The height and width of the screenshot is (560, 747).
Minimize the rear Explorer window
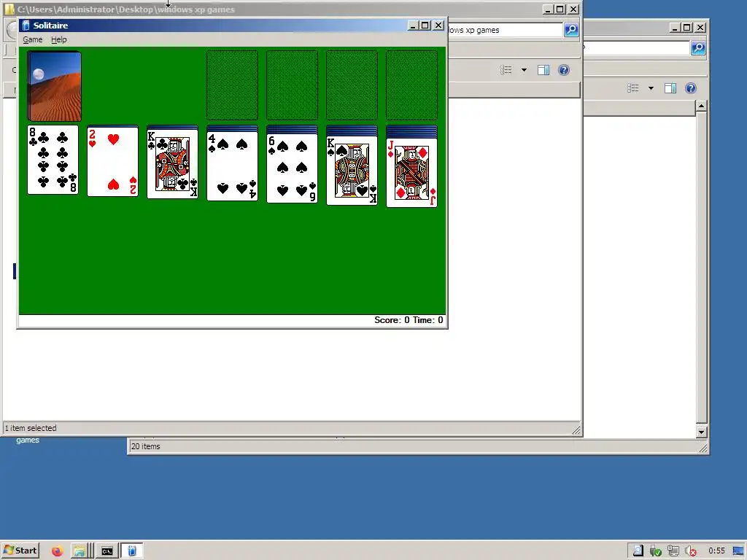coord(674,28)
